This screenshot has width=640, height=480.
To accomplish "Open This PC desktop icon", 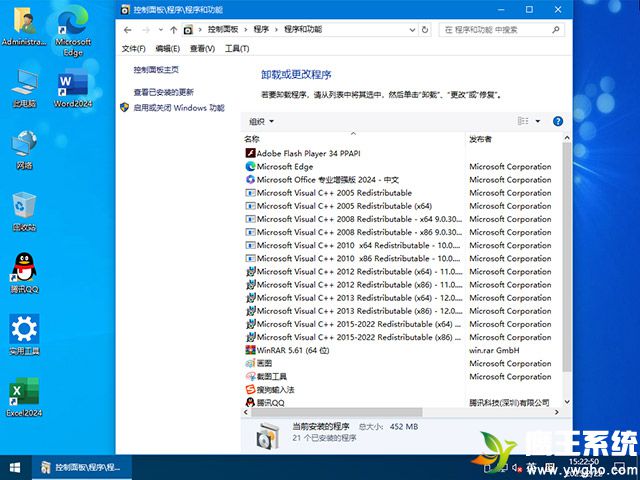I will tap(24, 87).
